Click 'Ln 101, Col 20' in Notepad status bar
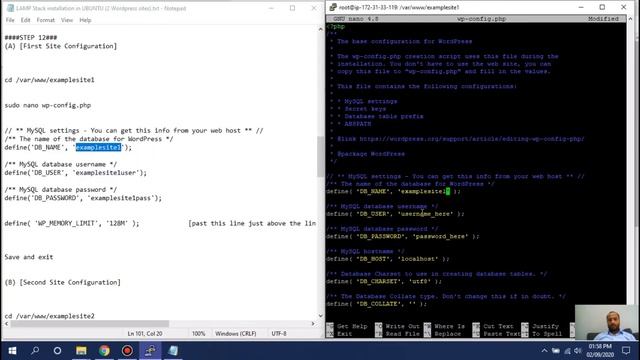 pyautogui.click(x=145, y=333)
